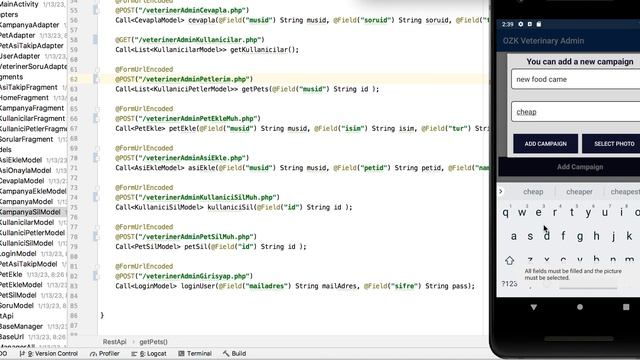Select SorularFragment in project tree

pos(26,139)
